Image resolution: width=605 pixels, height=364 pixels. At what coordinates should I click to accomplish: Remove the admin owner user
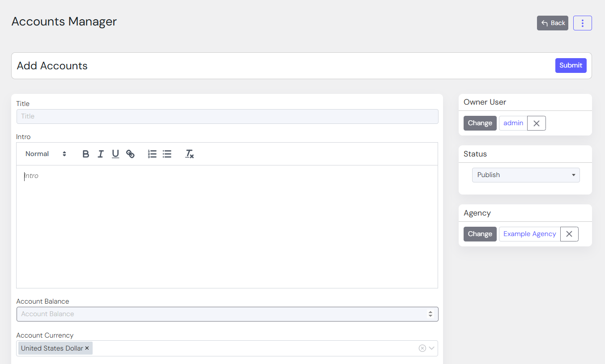(536, 123)
